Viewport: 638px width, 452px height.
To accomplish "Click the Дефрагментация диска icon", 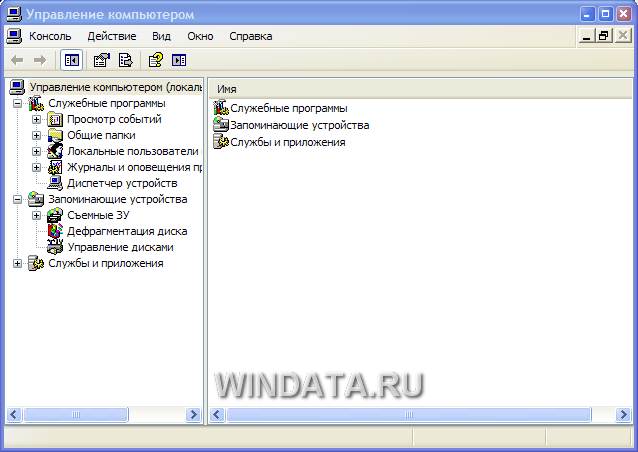I will coord(55,231).
